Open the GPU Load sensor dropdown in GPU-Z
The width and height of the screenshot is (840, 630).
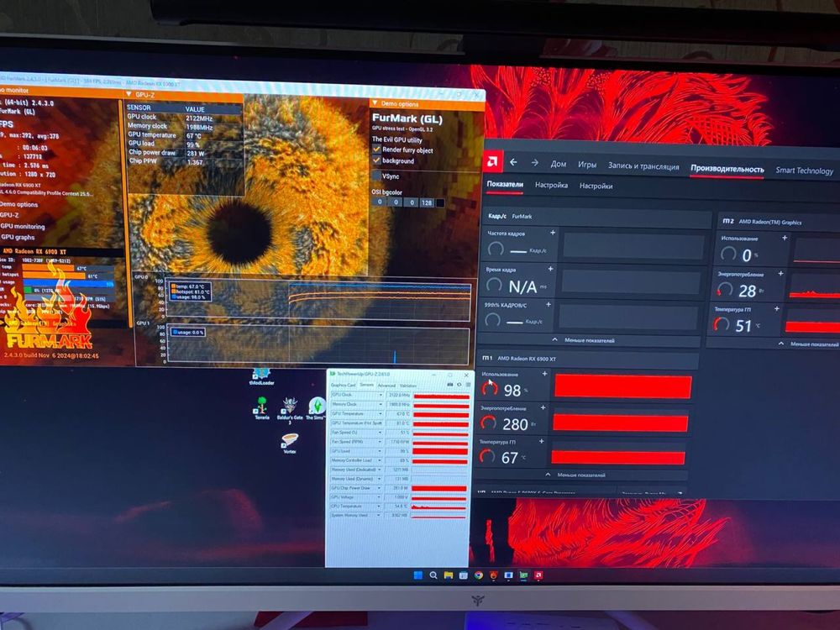(x=381, y=451)
